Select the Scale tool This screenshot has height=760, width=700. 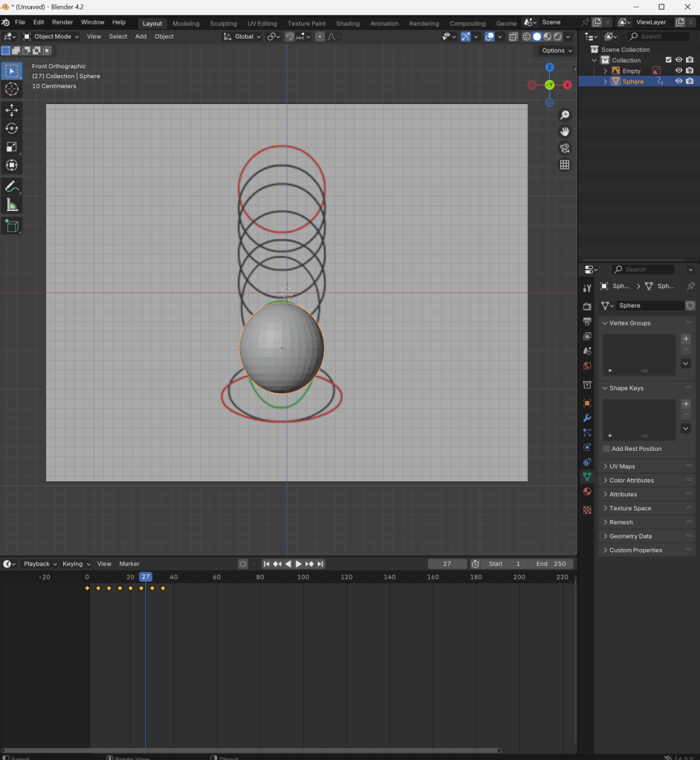(12, 147)
